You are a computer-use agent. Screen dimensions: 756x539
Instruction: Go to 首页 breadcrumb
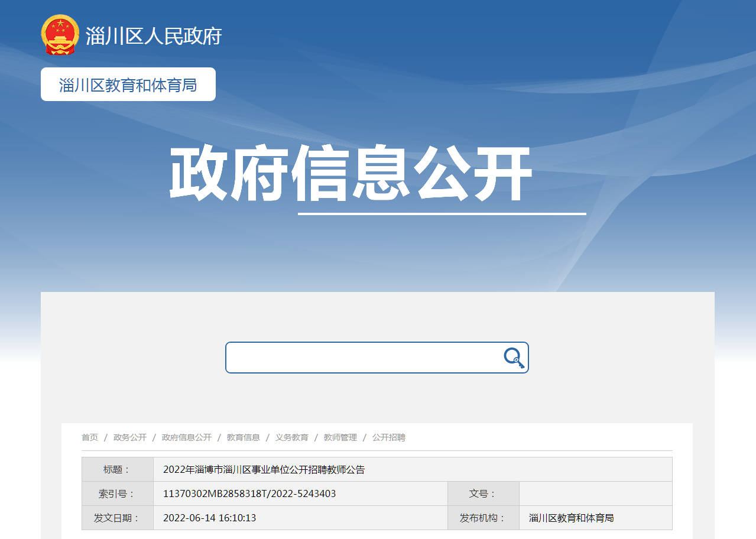[90, 438]
